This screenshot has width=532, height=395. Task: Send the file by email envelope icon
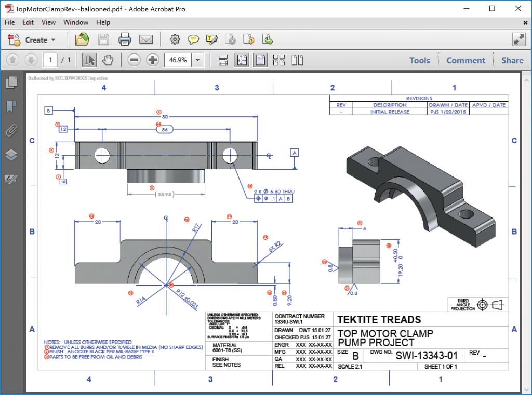click(146, 39)
